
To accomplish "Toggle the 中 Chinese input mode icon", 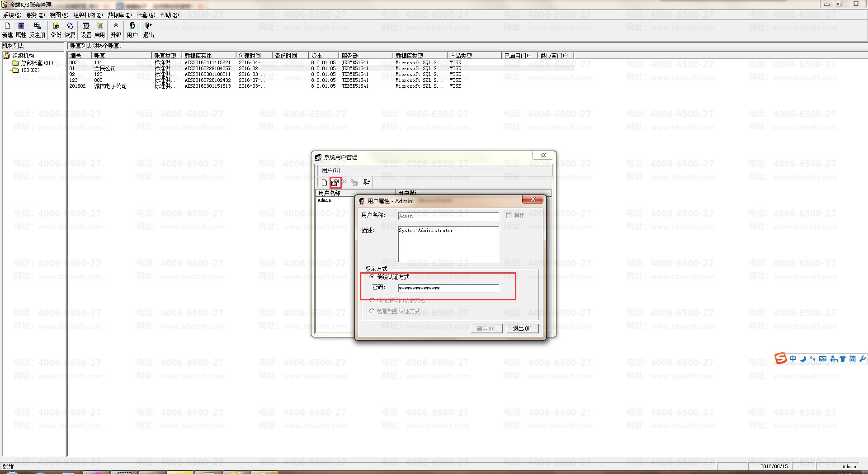I will pos(793,359).
